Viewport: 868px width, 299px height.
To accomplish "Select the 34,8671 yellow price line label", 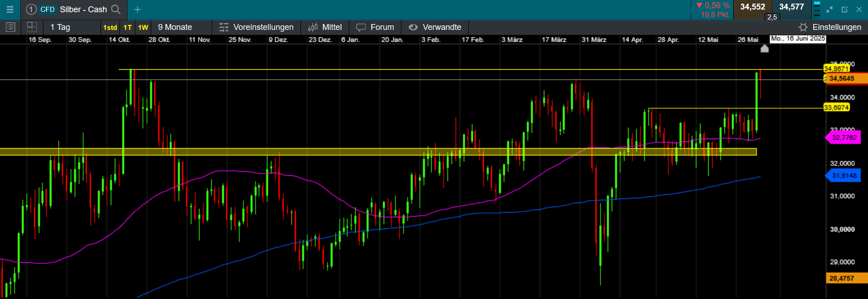I will pos(836,69).
